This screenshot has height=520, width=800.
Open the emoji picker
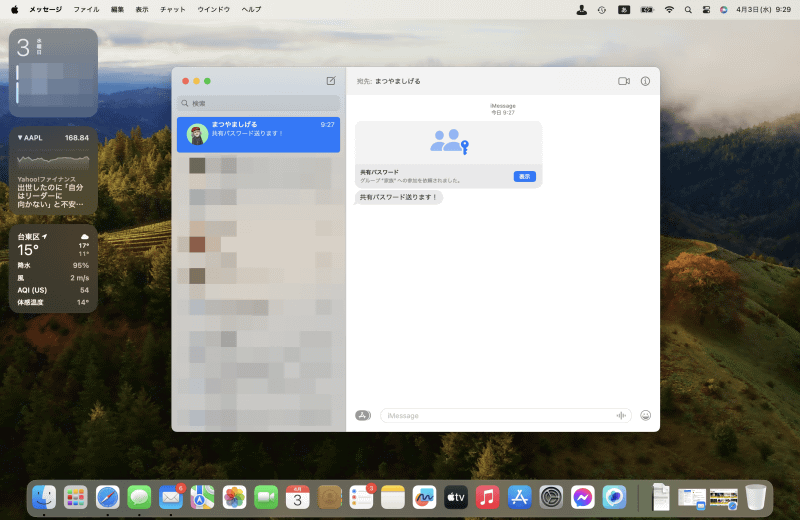click(645, 415)
